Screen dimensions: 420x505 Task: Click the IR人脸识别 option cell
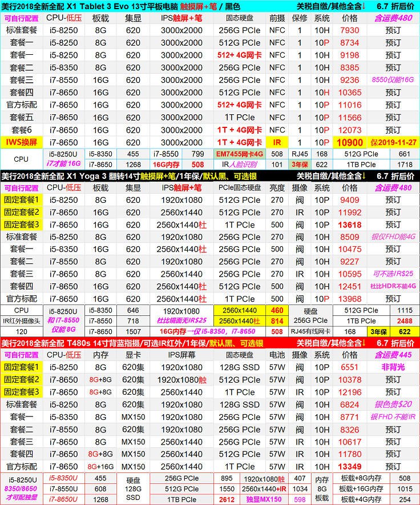(x=239, y=165)
